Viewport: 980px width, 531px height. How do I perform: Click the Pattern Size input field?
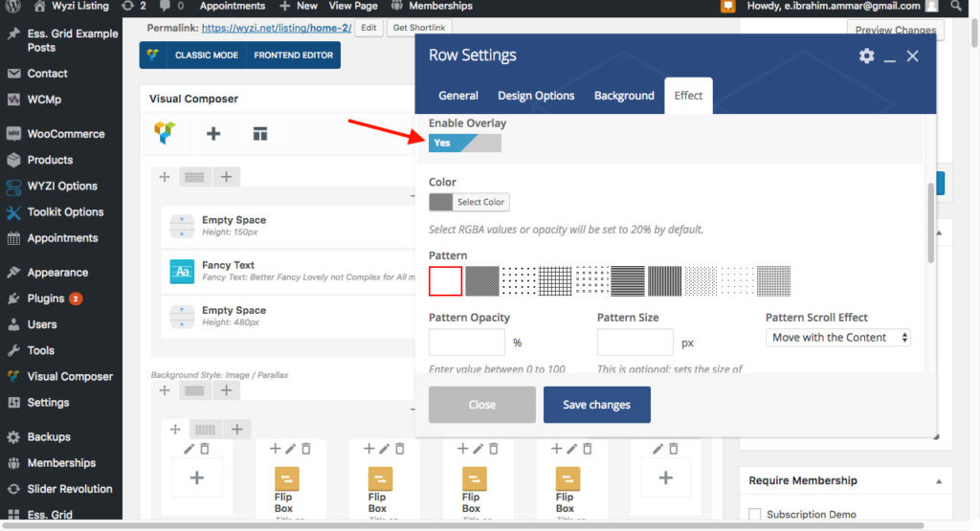coord(635,343)
